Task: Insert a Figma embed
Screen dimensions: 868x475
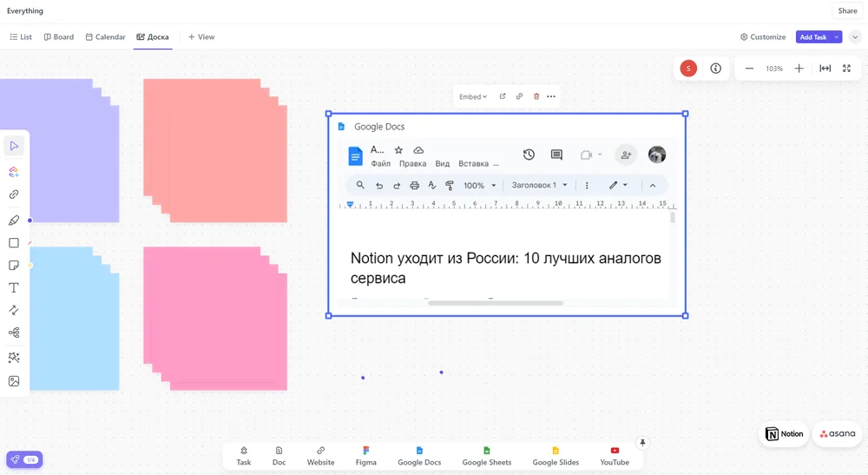Action: click(366, 456)
